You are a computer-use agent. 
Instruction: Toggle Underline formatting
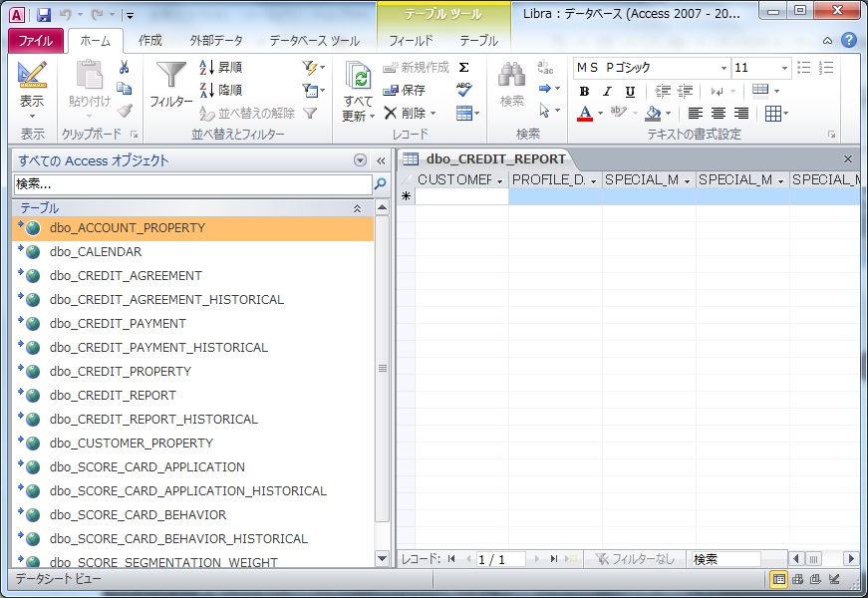click(x=630, y=92)
